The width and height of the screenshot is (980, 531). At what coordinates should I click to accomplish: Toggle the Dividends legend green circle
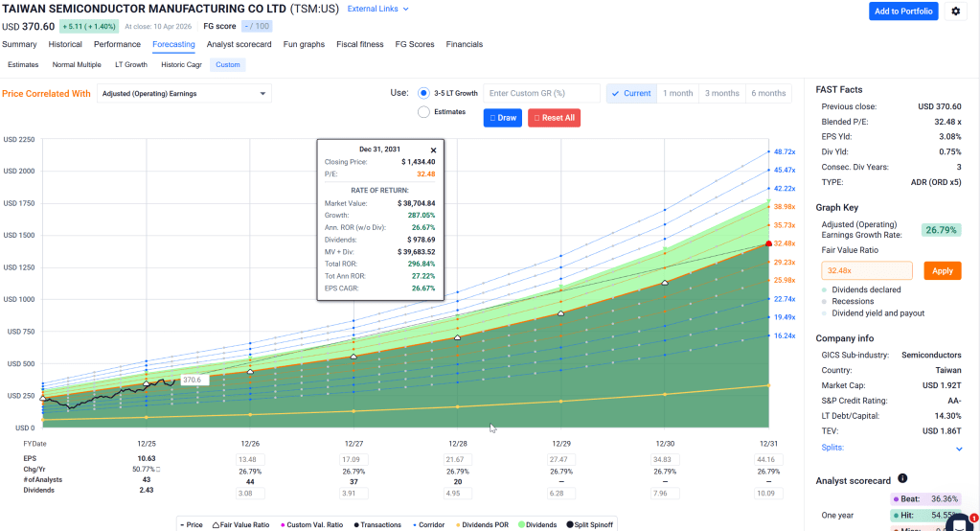click(x=525, y=524)
